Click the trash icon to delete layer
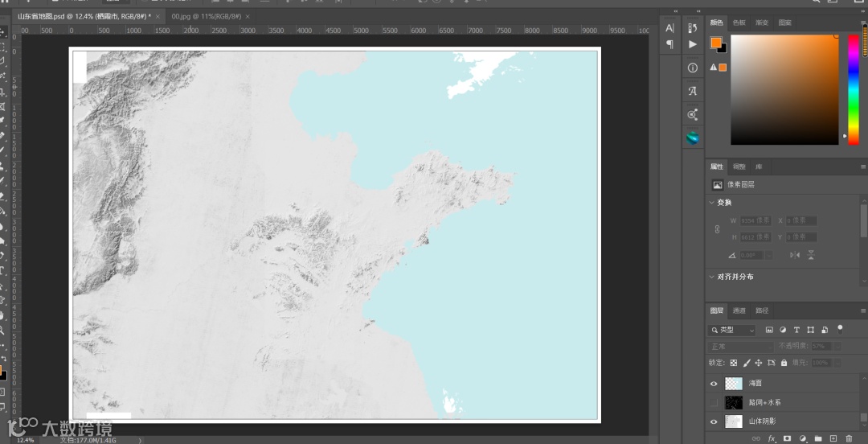This screenshot has width=868, height=444. tap(849, 438)
